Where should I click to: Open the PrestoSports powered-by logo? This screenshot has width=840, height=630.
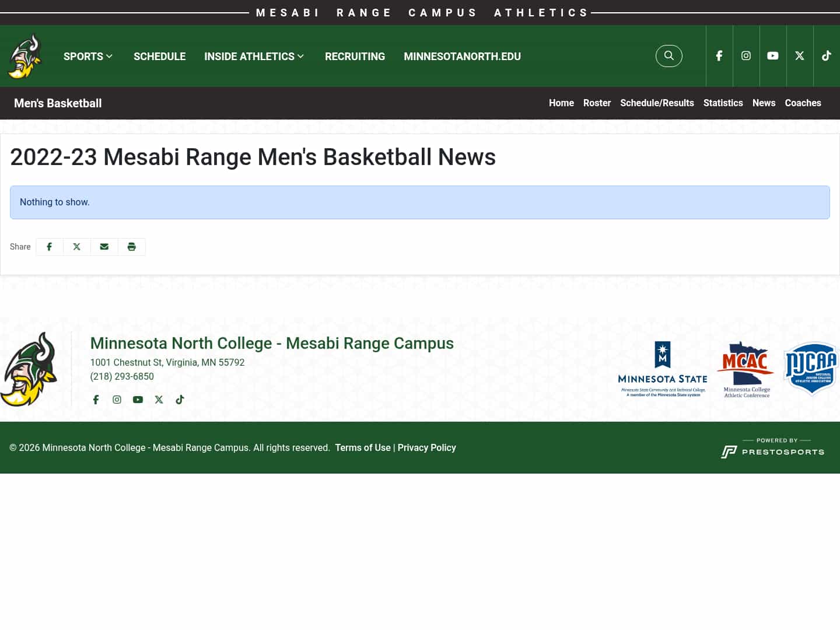click(x=773, y=448)
